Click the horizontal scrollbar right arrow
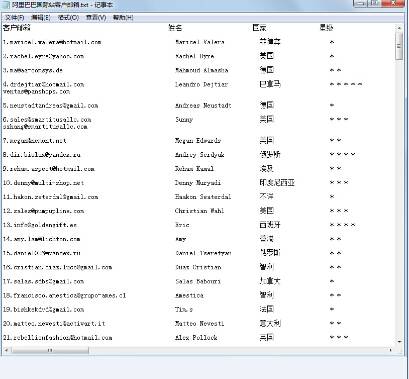 [391, 350]
